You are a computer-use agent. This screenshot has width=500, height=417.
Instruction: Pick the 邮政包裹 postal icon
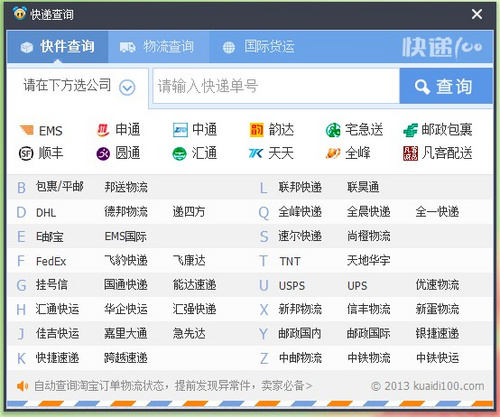[410, 130]
